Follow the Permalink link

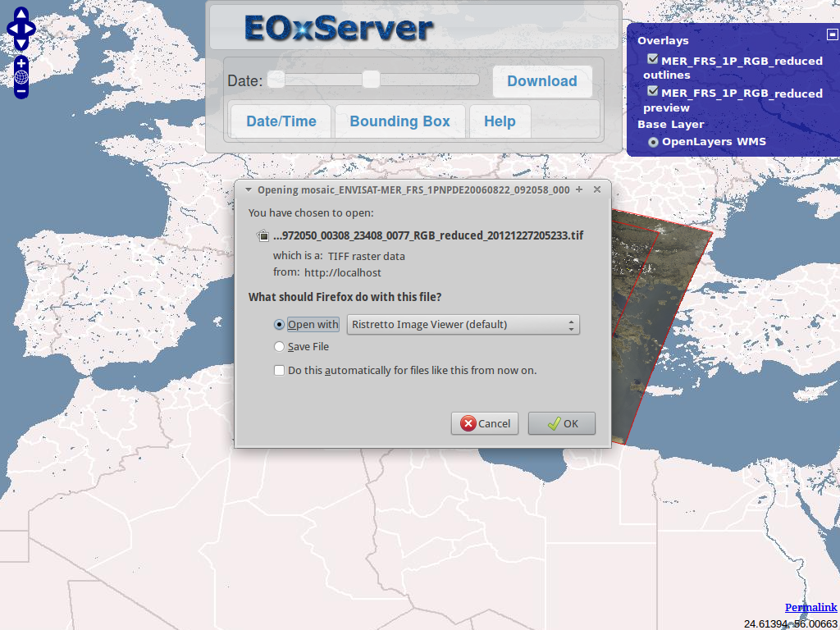(811, 607)
